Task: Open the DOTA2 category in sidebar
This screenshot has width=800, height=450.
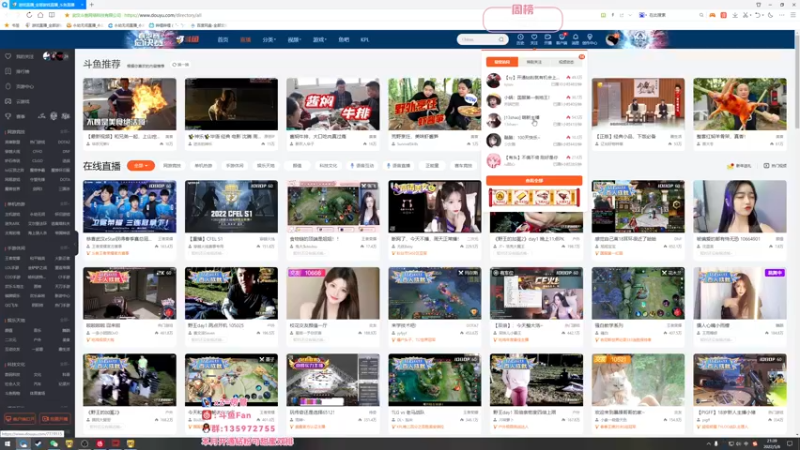Action: point(64,142)
